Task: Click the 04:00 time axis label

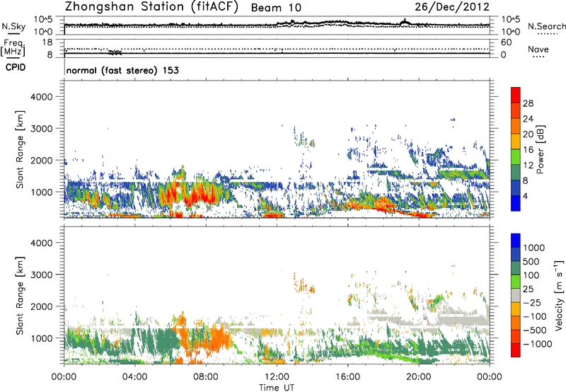Action: click(x=135, y=377)
